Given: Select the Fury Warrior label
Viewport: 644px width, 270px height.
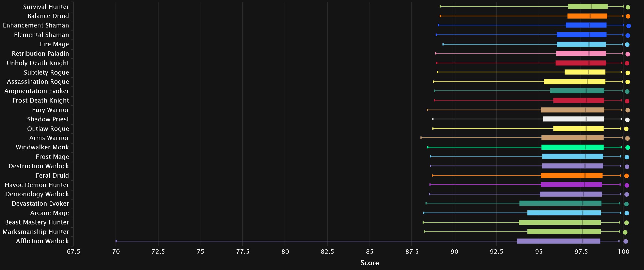Looking at the screenshot, I should coord(51,110).
